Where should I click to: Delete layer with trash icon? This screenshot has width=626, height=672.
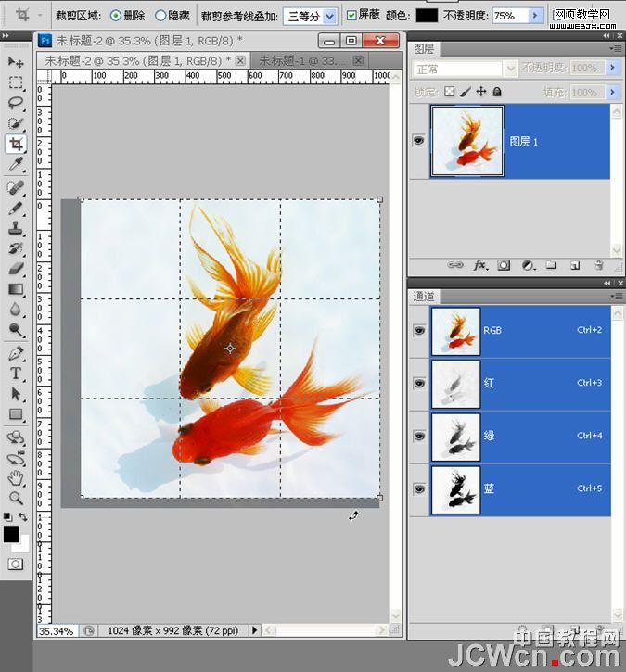click(x=599, y=265)
